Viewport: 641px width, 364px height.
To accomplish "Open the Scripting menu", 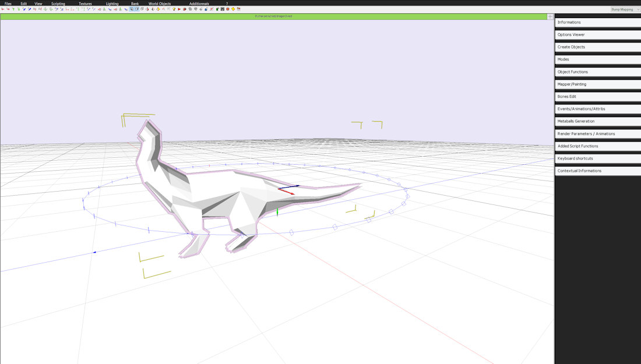I will (58, 3).
